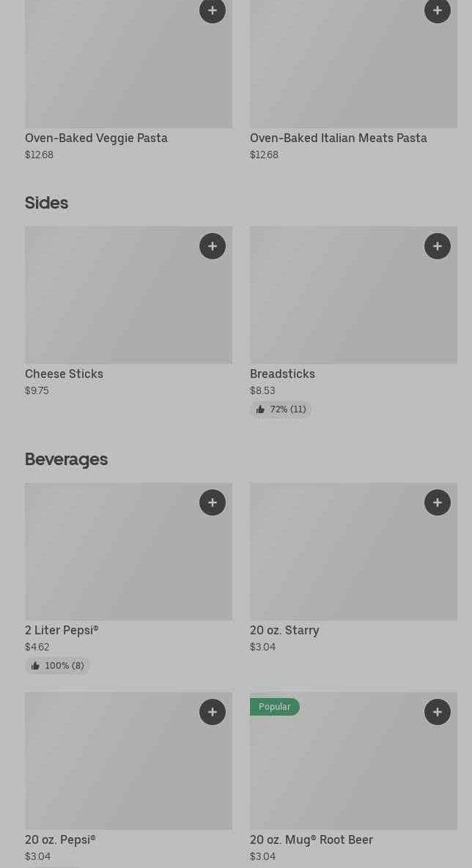
Task: Click the Oven-Baked Italian Meats Pasta title
Action: tap(338, 138)
